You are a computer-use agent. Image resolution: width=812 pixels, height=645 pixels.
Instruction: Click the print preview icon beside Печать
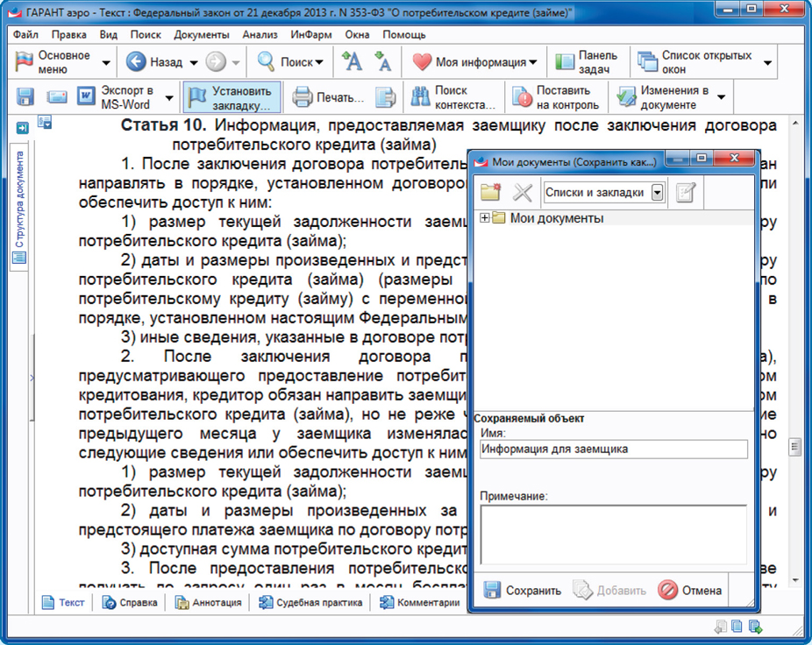[385, 97]
